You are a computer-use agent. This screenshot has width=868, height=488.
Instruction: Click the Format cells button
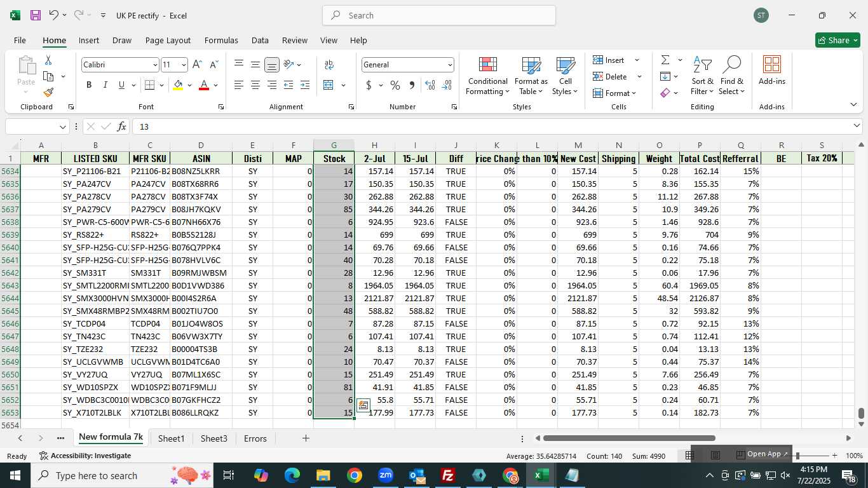[x=614, y=93]
